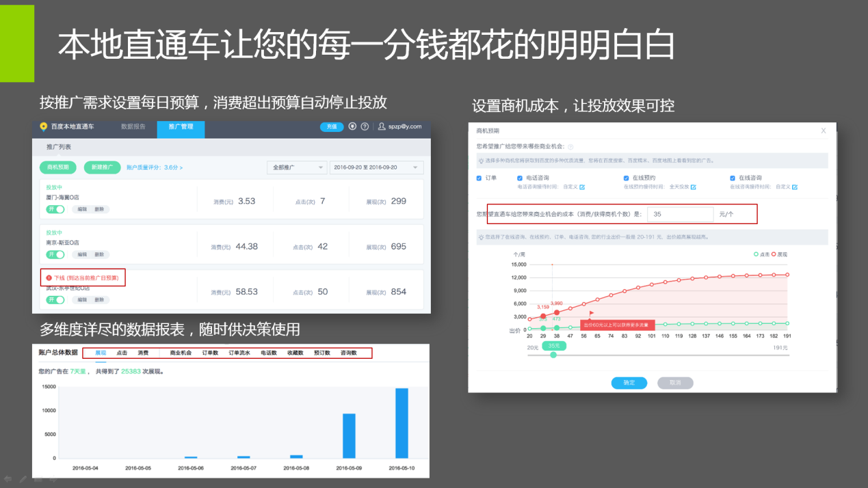This screenshot has width=868, height=488.
Task: Open the help question mark icon in header
Action: click(x=365, y=126)
